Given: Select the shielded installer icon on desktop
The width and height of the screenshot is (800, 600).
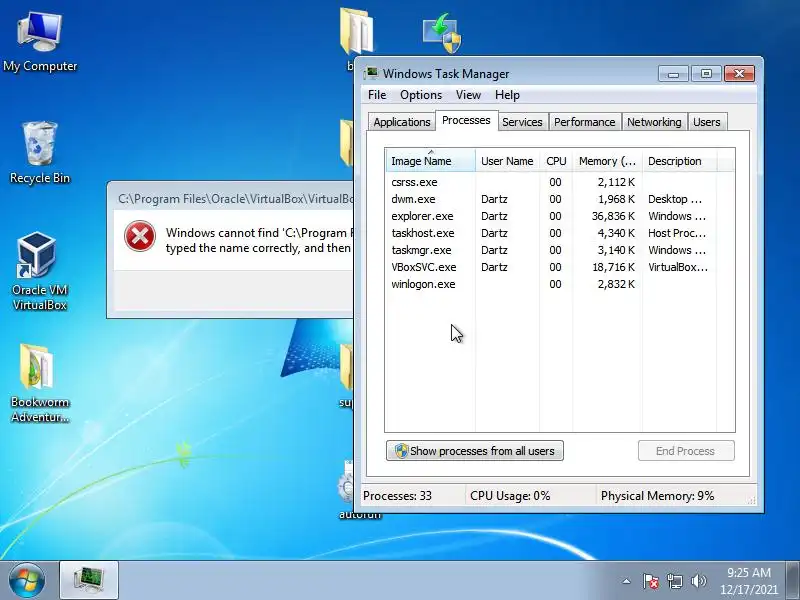Looking at the screenshot, I should click(442, 34).
